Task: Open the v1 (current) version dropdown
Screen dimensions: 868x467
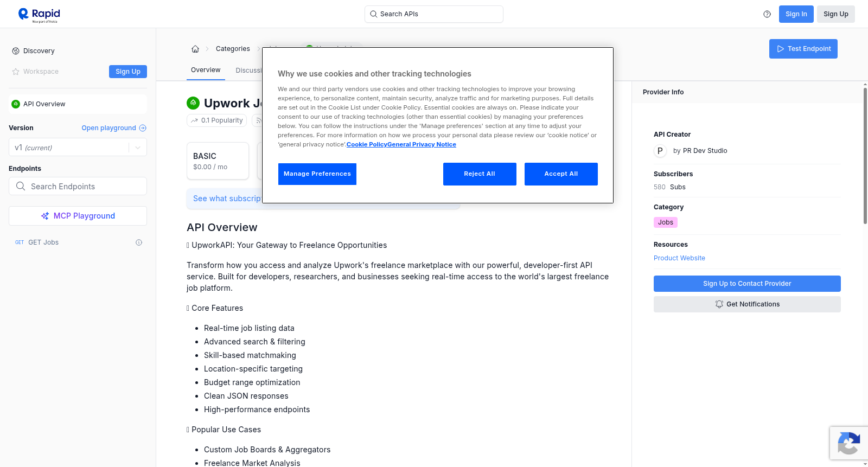Action: [x=78, y=148]
